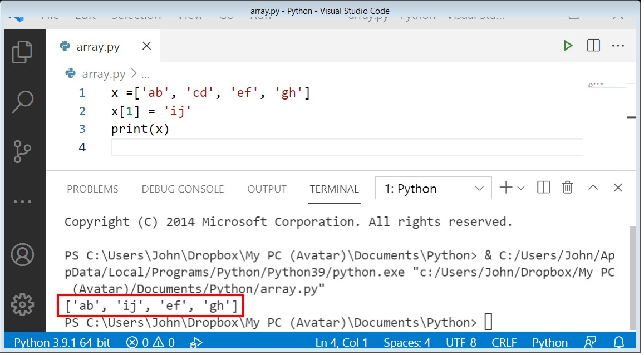
Task: Kill the active terminal with trash icon
Action: coord(567,188)
